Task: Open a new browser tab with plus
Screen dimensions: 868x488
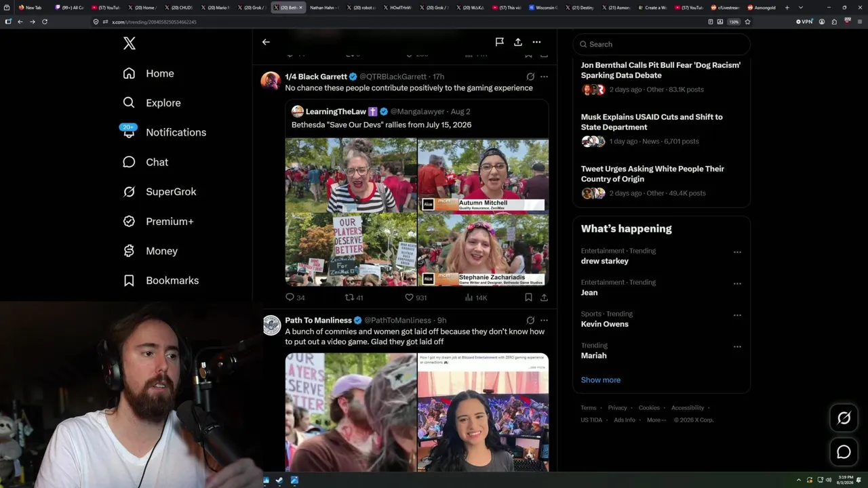Action: (x=787, y=7)
